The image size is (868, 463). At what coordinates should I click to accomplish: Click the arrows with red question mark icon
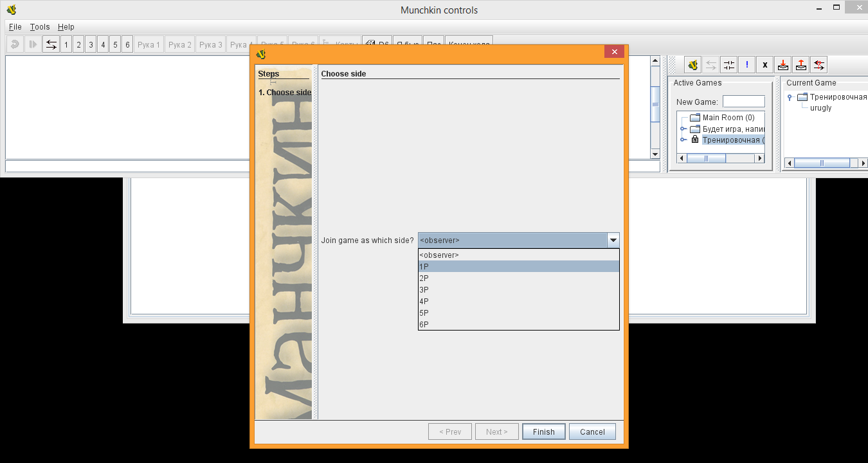(818, 65)
